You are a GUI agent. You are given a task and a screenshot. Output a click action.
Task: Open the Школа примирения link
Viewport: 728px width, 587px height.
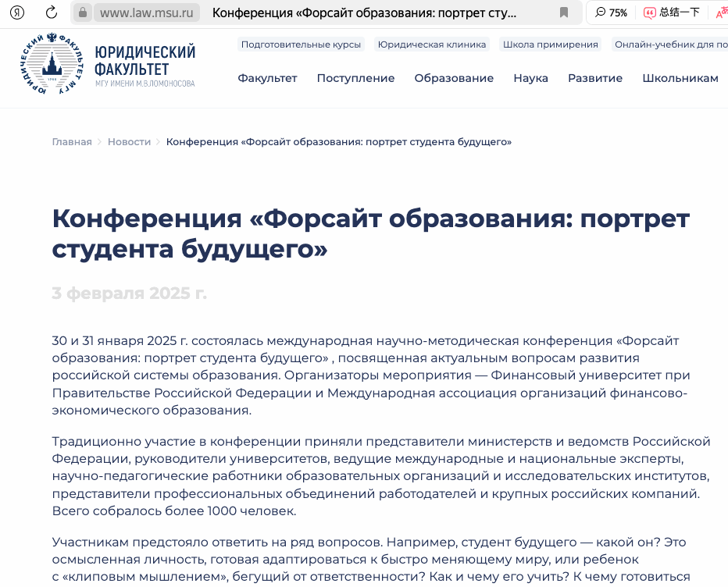pos(550,44)
